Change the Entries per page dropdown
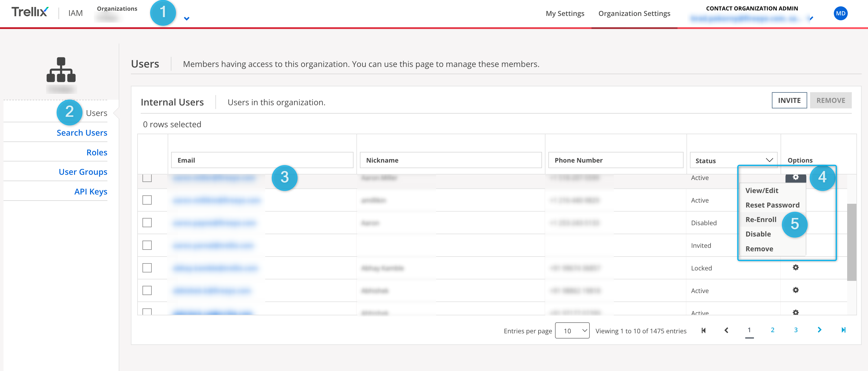This screenshot has height=371, width=868. (572, 330)
